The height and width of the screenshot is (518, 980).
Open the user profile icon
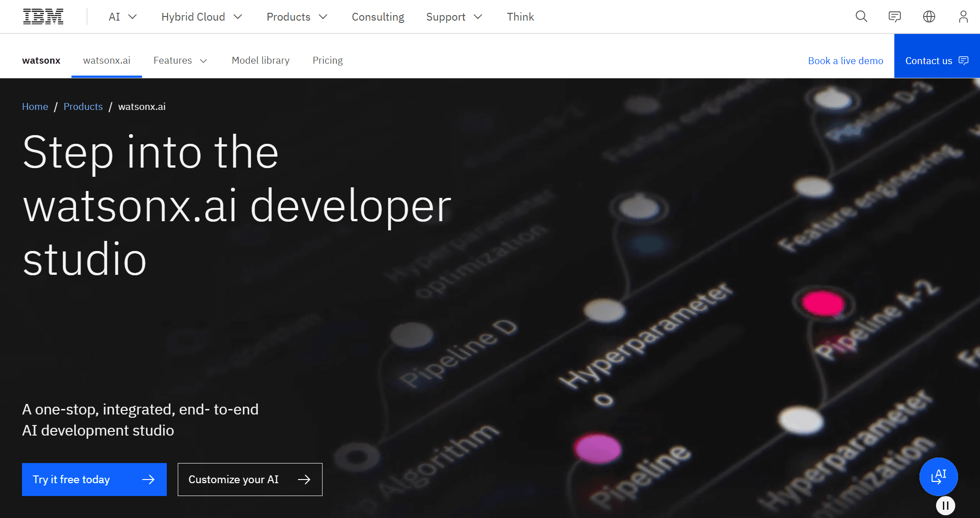click(x=963, y=16)
